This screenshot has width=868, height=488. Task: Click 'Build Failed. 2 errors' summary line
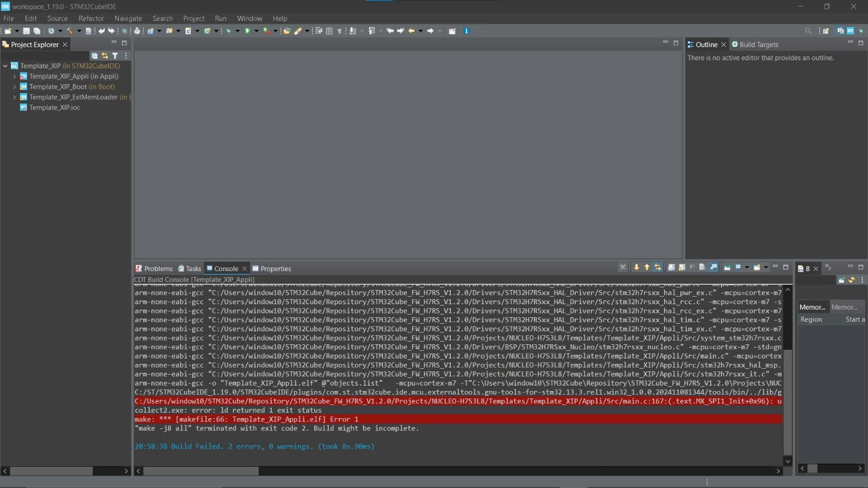coord(254,446)
